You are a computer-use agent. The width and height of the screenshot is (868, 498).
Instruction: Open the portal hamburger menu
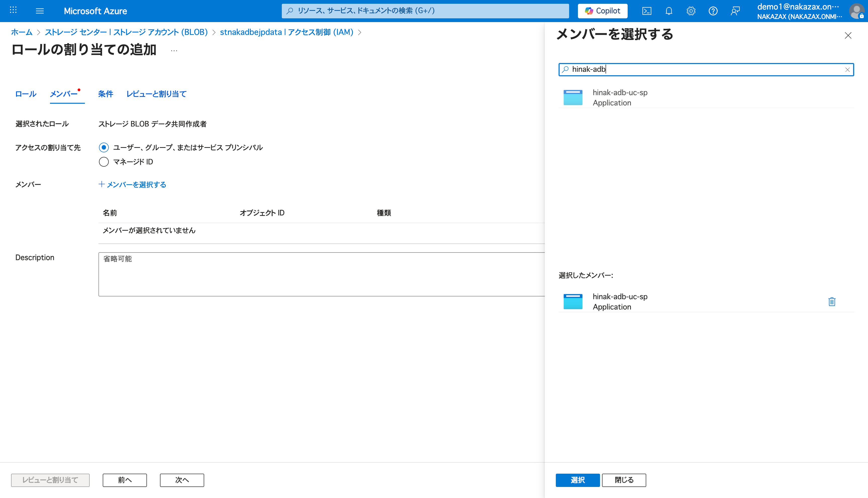[x=40, y=11]
